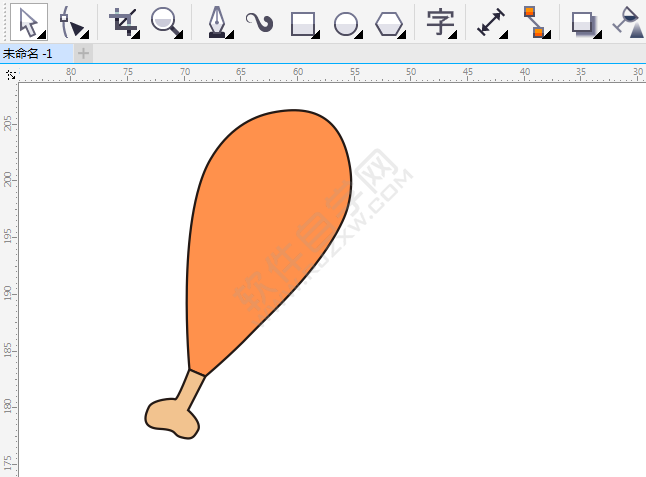Open Drop shadow tool flyout arrow
Viewport: 646px width, 477px height.
click(597, 35)
